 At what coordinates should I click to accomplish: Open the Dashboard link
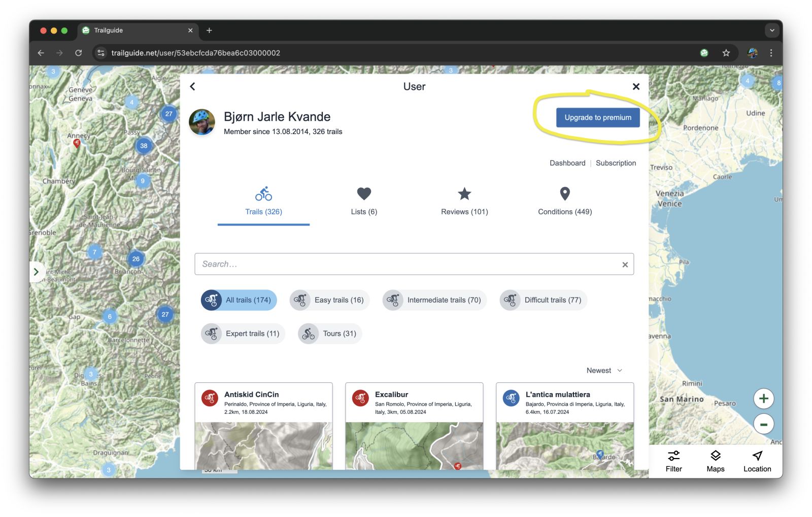(x=567, y=163)
